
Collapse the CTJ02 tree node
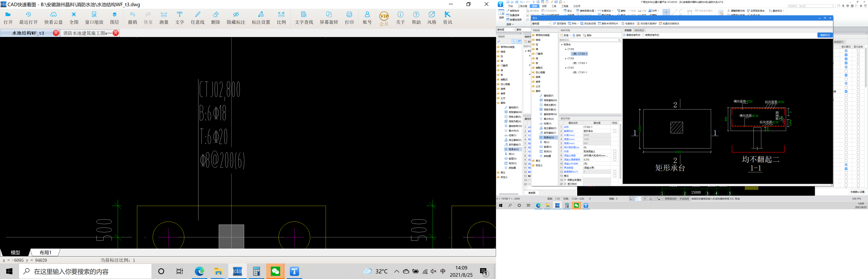566,49
